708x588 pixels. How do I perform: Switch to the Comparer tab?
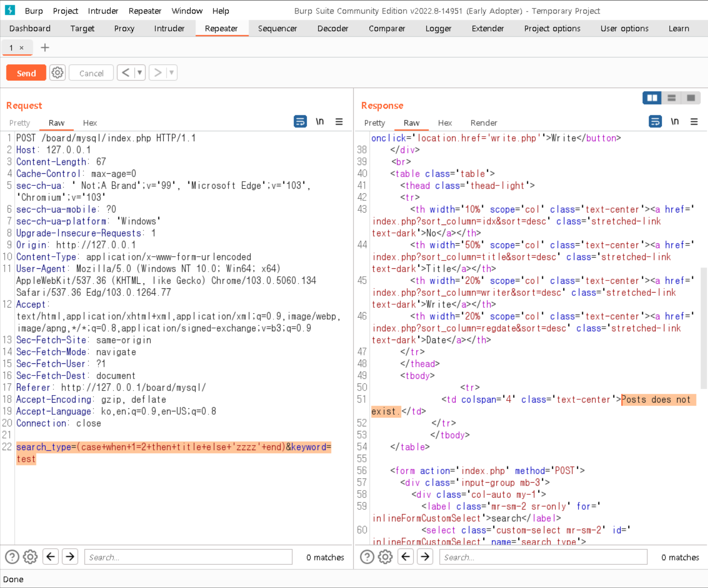click(x=387, y=28)
